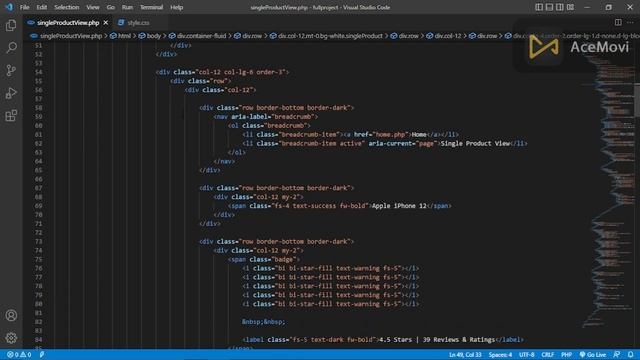Click span class="badge" on line 75
The width and height of the screenshot is (640, 360).
click(264, 260)
